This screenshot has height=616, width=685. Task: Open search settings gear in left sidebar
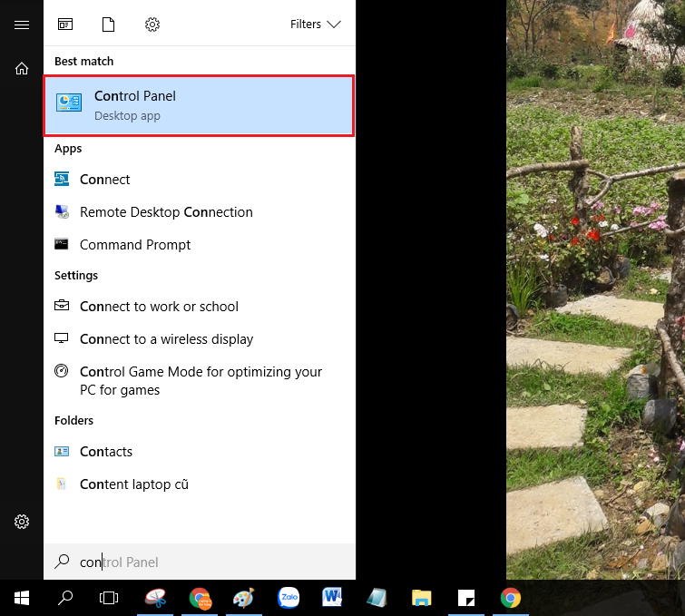point(22,522)
